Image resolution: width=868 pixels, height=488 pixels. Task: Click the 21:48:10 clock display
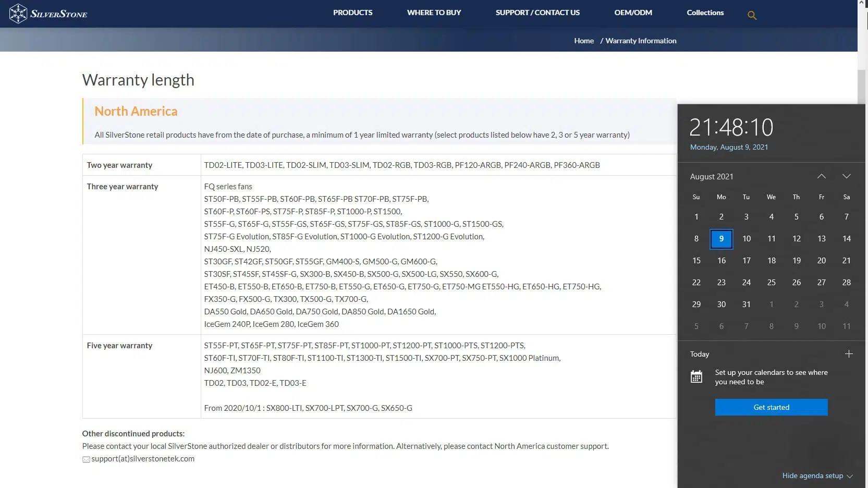[731, 127]
